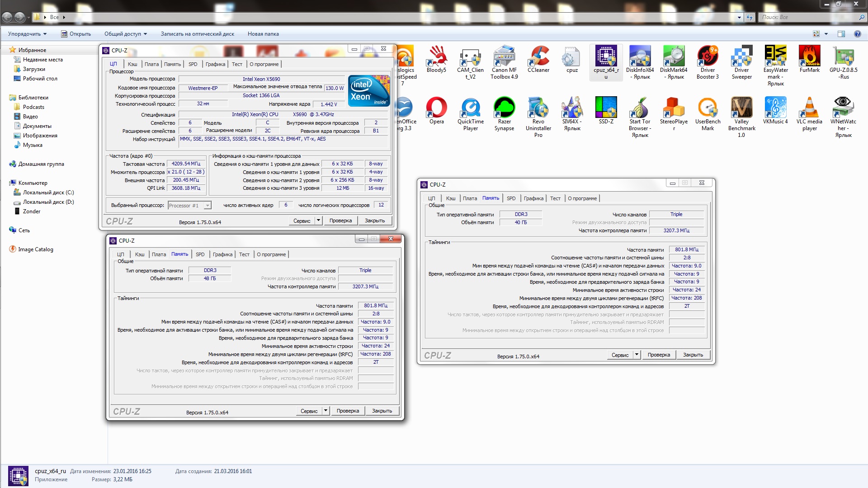Select the SPD tab in the right CPU-Z window
This screenshot has width=868, height=488.
click(x=511, y=198)
